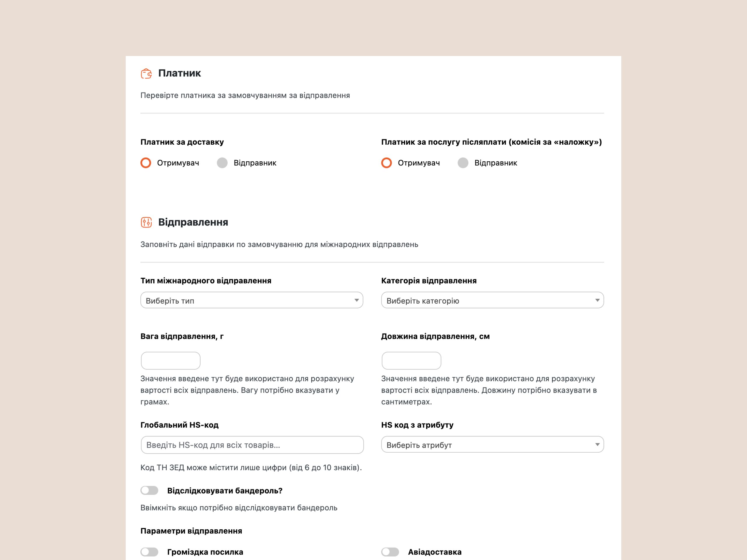Toggle the Громіздка посилка switch
The width and height of the screenshot is (747, 560).
(149, 552)
